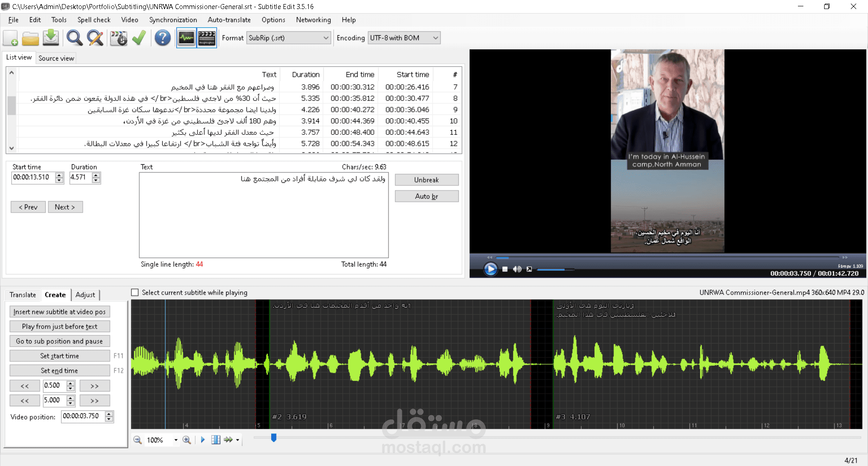Open Help blue question mark icon

(x=162, y=38)
